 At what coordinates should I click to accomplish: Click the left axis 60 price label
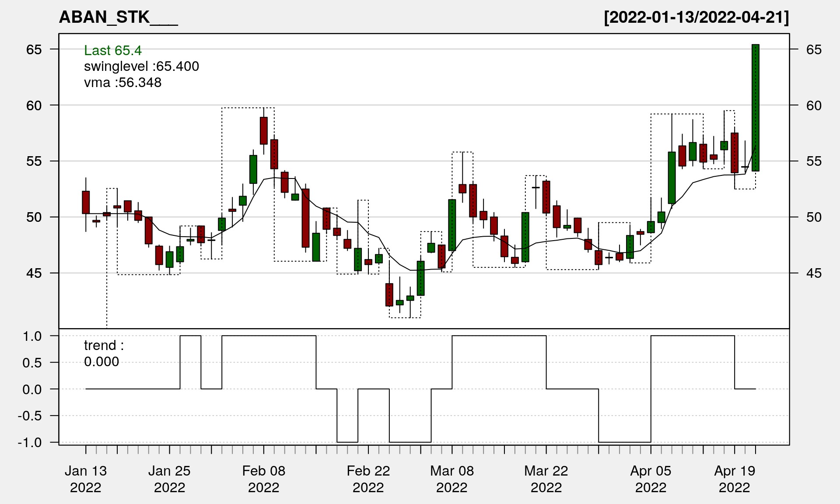click(x=34, y=105)
